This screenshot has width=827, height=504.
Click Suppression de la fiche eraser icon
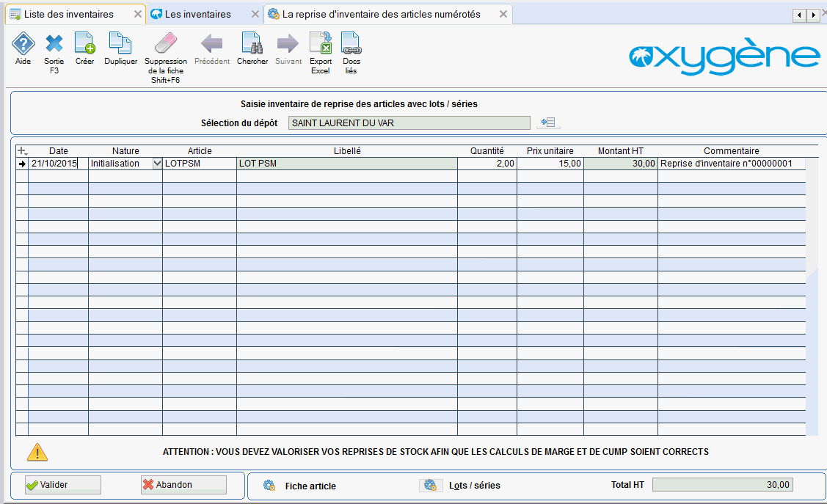click(x=166, y=43)
